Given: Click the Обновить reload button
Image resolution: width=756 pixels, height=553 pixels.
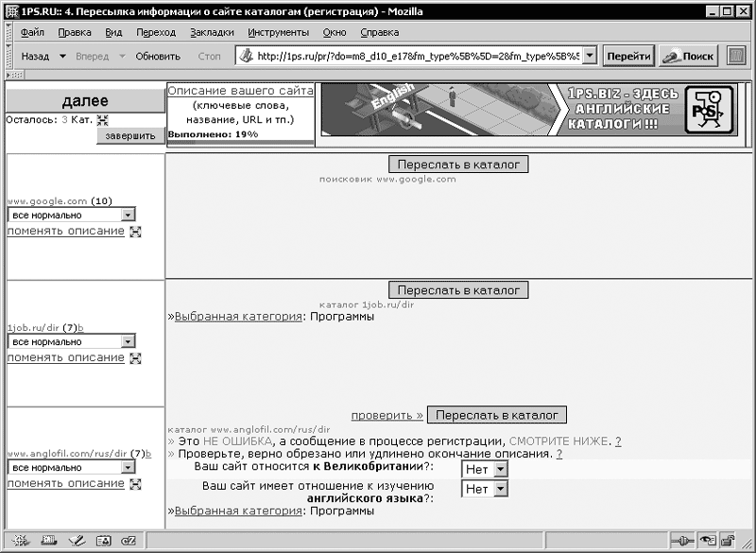Looking at the screenshot, I should pos(158,56).
